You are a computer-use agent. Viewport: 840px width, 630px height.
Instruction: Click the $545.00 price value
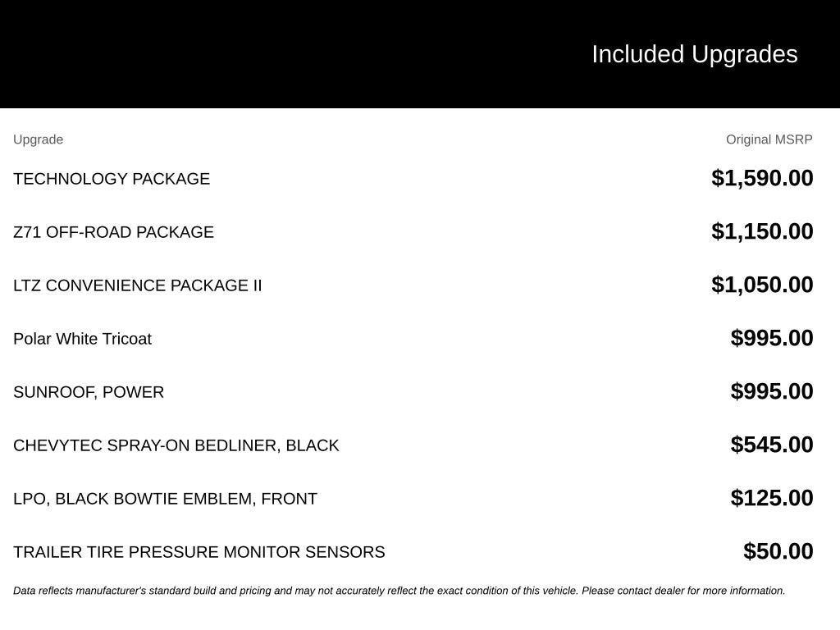click(772, 445)
